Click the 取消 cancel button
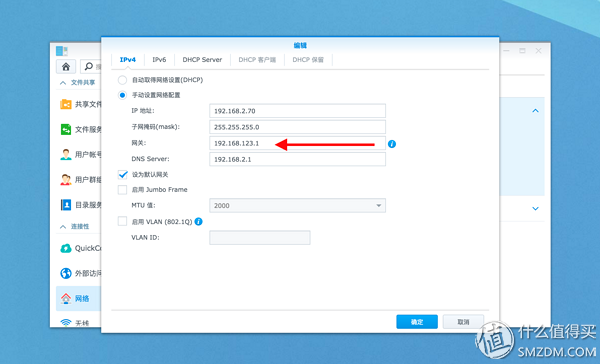600x364 pixels. [x=463, y=322]
